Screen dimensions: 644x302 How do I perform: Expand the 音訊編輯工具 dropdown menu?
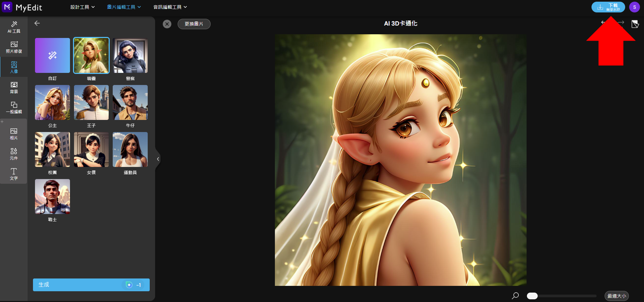click(x=170, y=7)
